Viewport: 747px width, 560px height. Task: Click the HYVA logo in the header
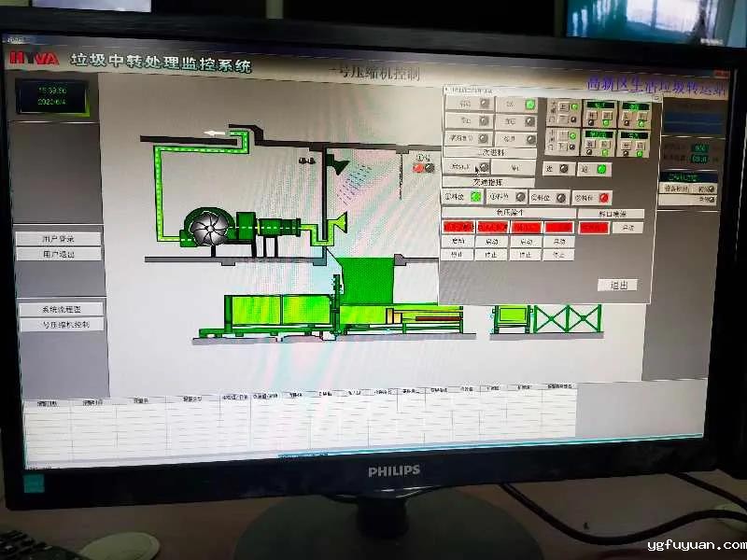[x=35, y=58]
